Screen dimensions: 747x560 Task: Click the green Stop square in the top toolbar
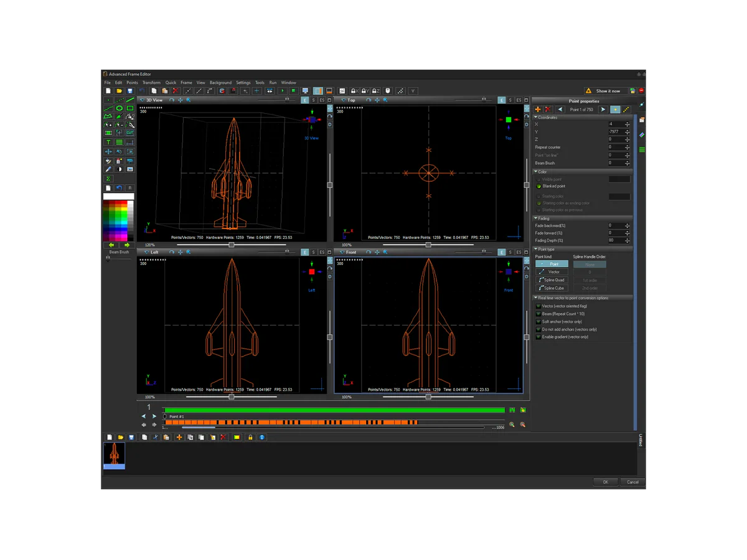click(x=293, y=91)
